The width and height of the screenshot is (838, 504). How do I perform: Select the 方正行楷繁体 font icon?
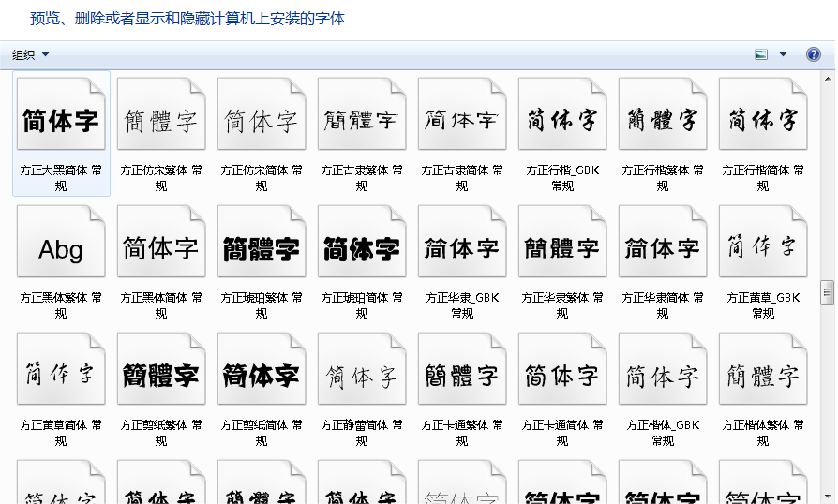[x=663, y=113]
